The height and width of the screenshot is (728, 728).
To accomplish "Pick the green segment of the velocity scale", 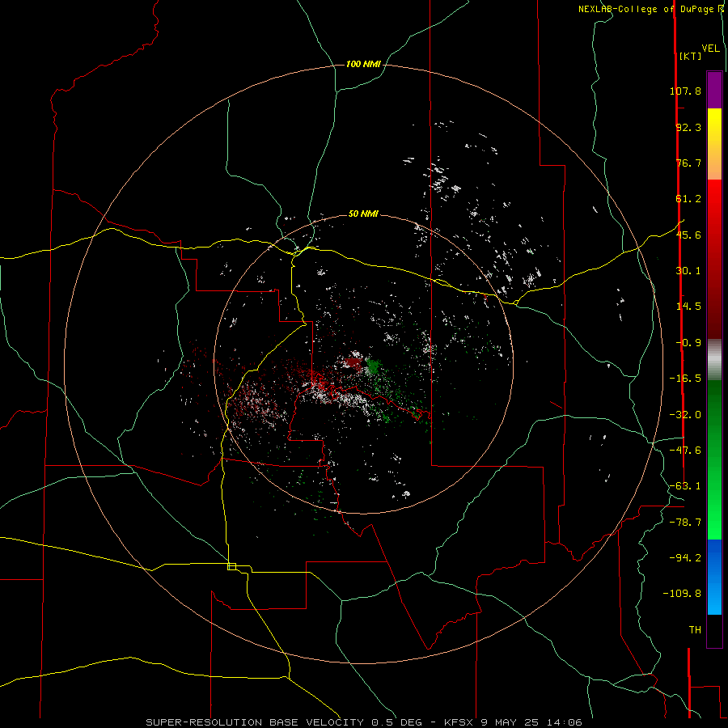I will 714,459.
